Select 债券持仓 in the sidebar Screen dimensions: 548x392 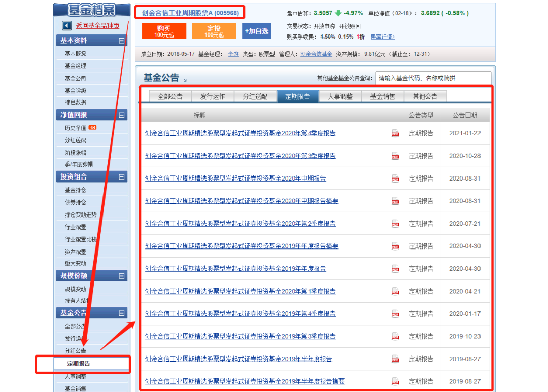(x=75, y=202)
